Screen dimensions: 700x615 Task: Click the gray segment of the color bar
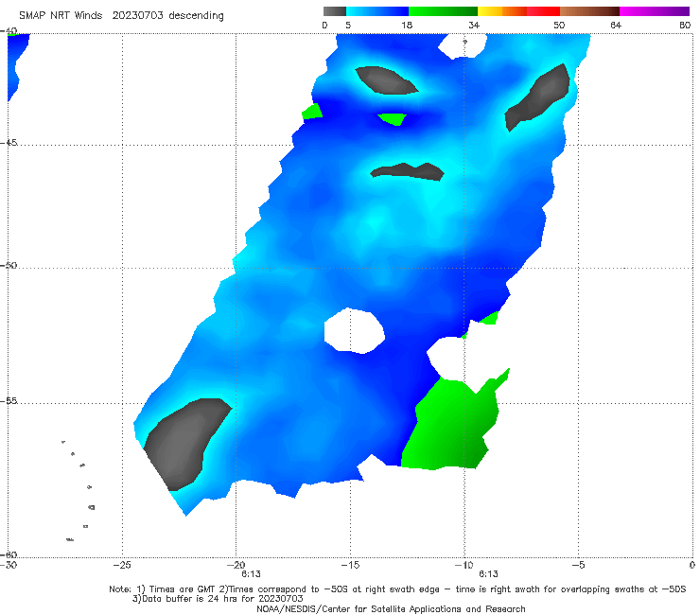pyautogui.click(x=334, y=11)
